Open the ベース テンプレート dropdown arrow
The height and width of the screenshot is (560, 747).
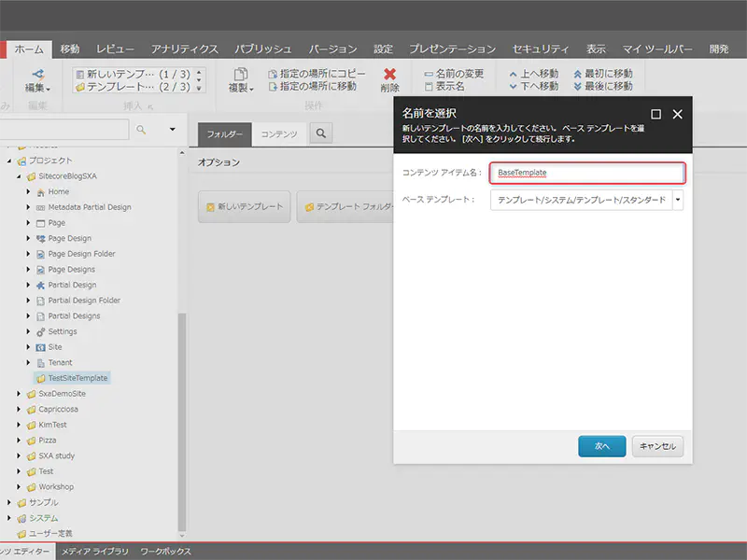678,200
